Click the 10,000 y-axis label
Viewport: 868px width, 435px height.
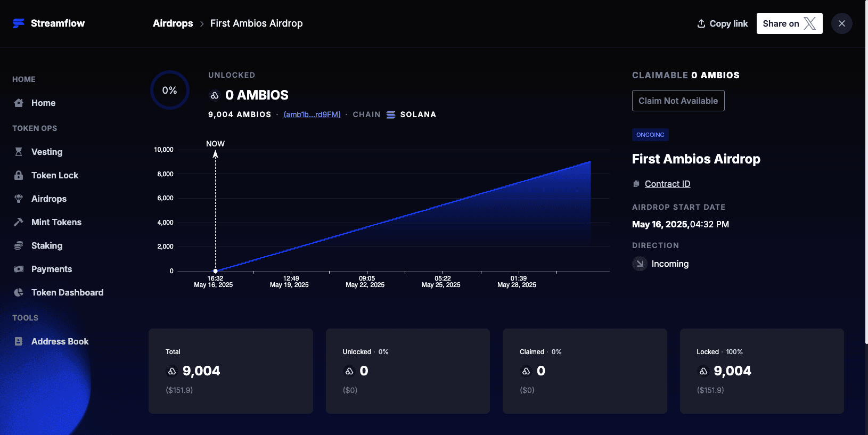[163, 150]
